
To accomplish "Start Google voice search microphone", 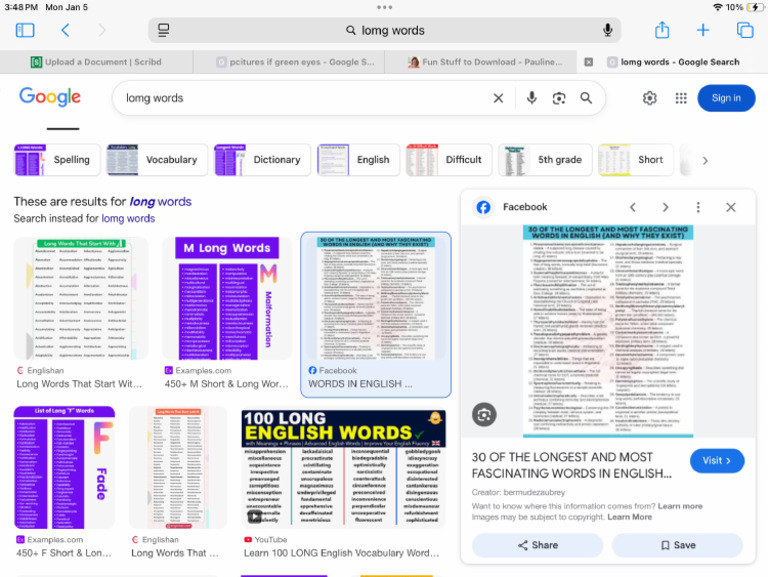I will click(531, 98).
